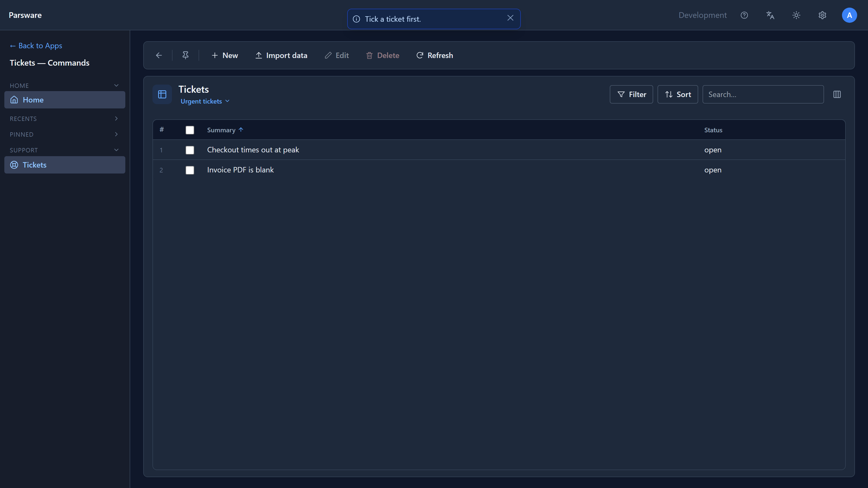Click the pin icon in the toolbar

185,55
